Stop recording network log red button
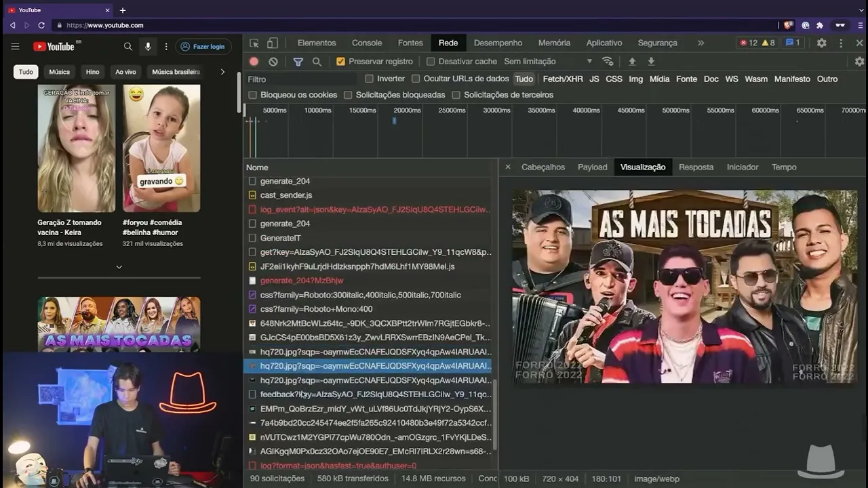The height and width of the screenshot is (488, 868). click(254, 61)
